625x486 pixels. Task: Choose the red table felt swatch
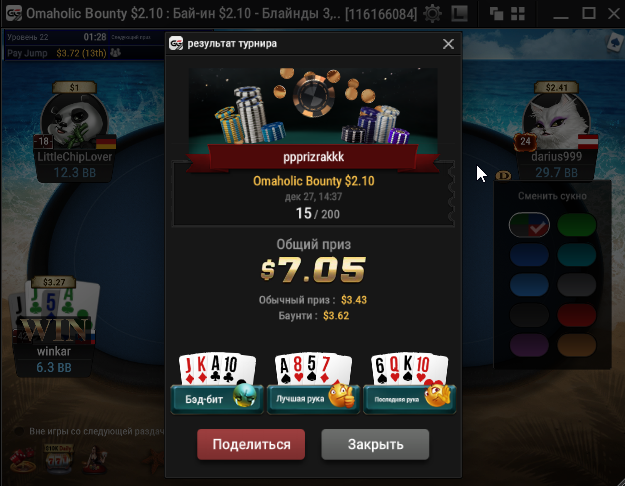[576, 315]
